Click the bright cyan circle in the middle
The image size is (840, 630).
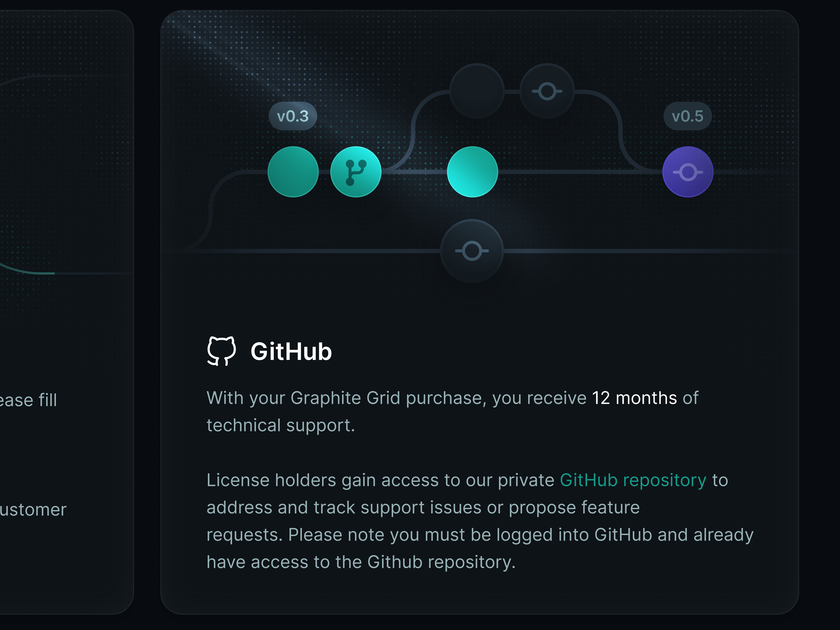[x=472, y=172]
